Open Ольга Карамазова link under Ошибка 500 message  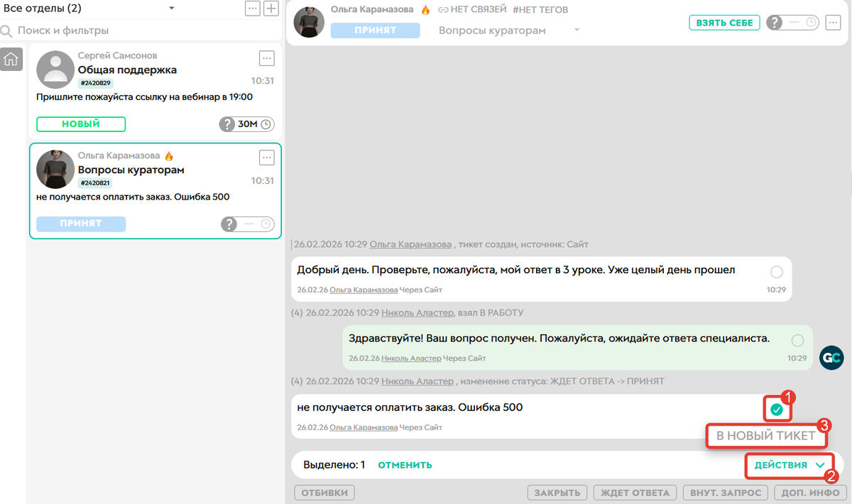364,427
